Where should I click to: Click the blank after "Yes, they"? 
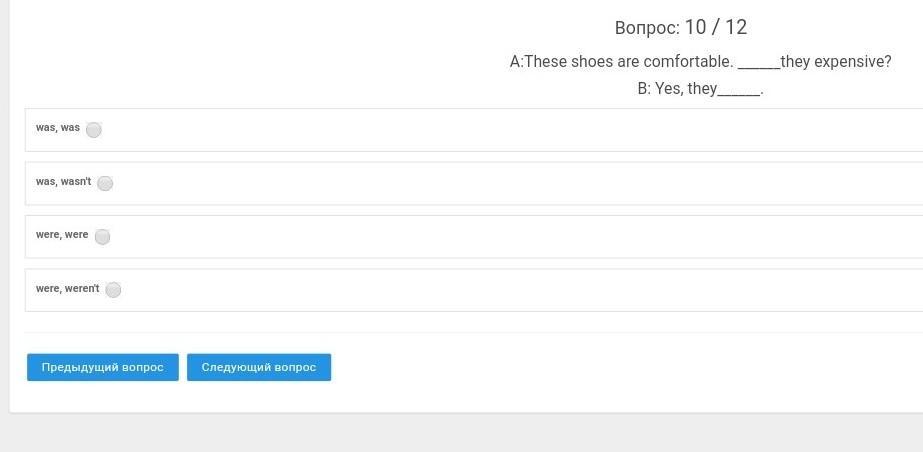[x=739, y=90]
